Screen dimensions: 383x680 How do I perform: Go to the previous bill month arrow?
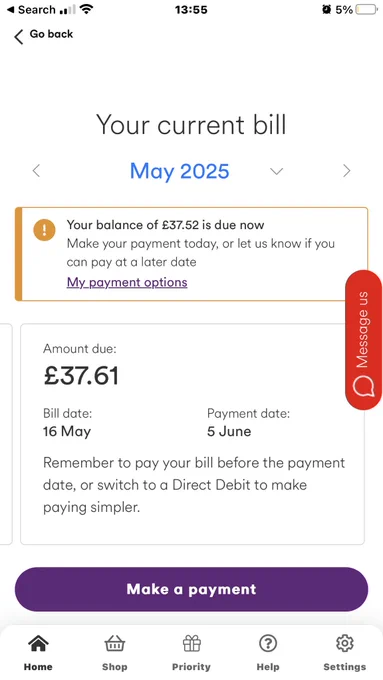pos(36,171)
